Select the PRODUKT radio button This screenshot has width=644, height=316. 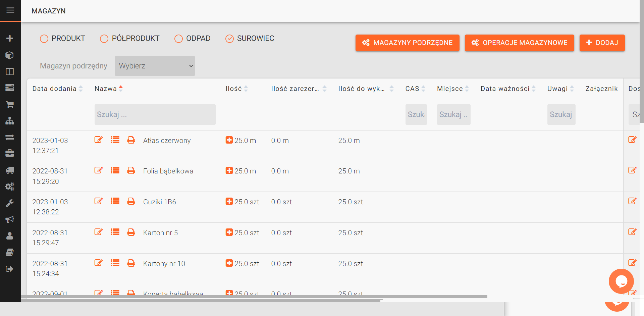click(x=44, y=39)
